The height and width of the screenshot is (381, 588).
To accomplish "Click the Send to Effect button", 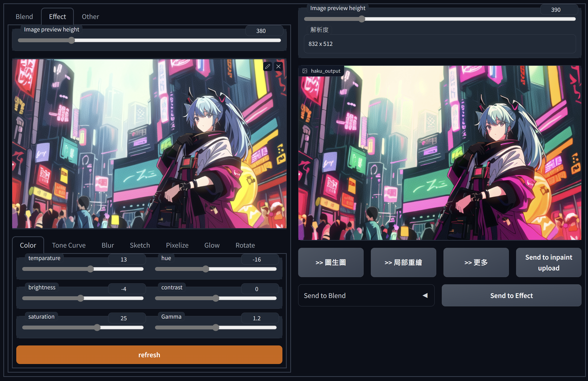I will pos(511,295).
